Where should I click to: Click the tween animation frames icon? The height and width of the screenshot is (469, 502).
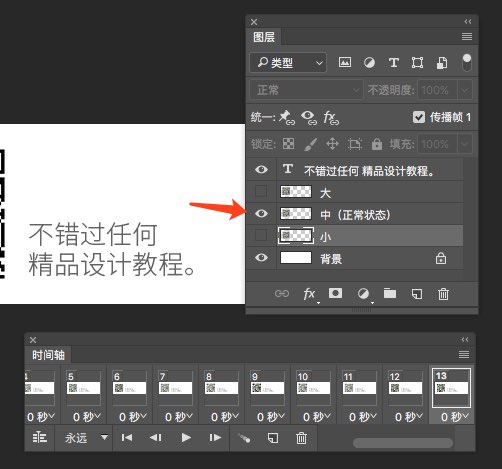(244, 438)
